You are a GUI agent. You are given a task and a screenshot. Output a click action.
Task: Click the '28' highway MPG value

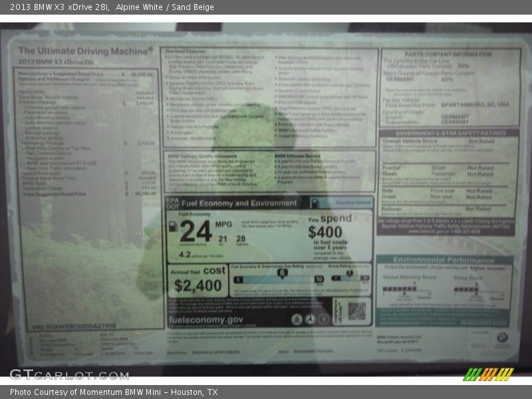point(241,239)
